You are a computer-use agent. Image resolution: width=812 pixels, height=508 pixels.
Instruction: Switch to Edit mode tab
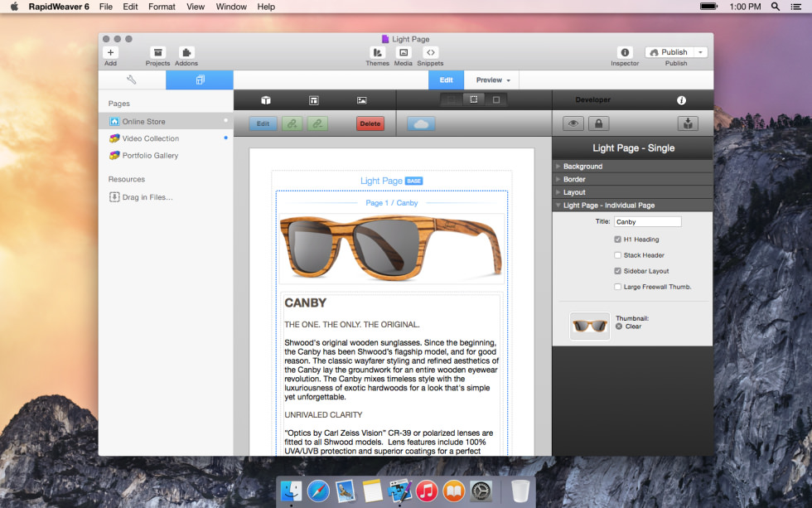(x=446, y=80)
